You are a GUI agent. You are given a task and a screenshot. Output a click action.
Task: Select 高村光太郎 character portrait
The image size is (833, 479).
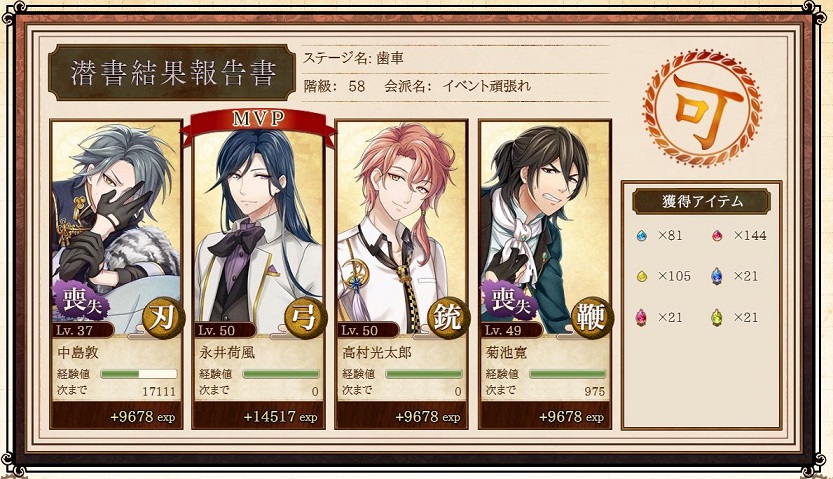click(402, 228)
